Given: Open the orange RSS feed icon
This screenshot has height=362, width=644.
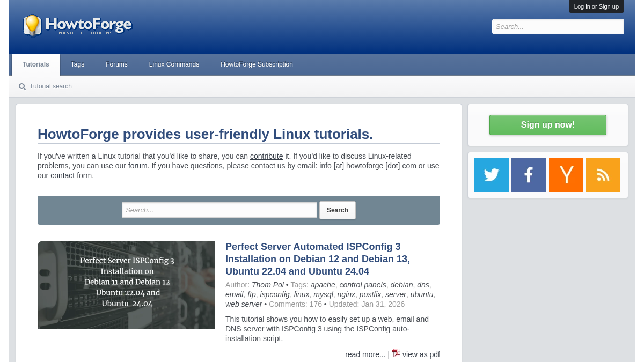Looking at the screenshot, I should point(603,175).
